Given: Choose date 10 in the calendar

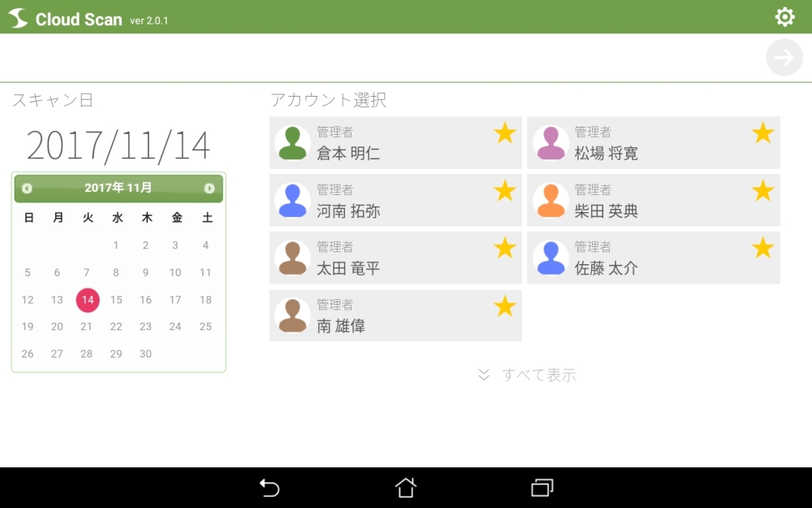Looking at the screenshot, I should 175,272.
